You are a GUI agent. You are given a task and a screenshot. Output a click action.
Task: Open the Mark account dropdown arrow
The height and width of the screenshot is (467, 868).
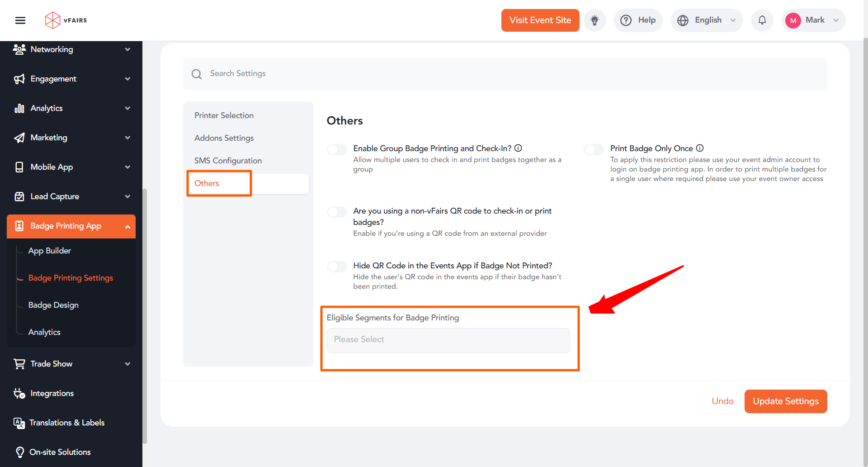click(x=836, y=20)
